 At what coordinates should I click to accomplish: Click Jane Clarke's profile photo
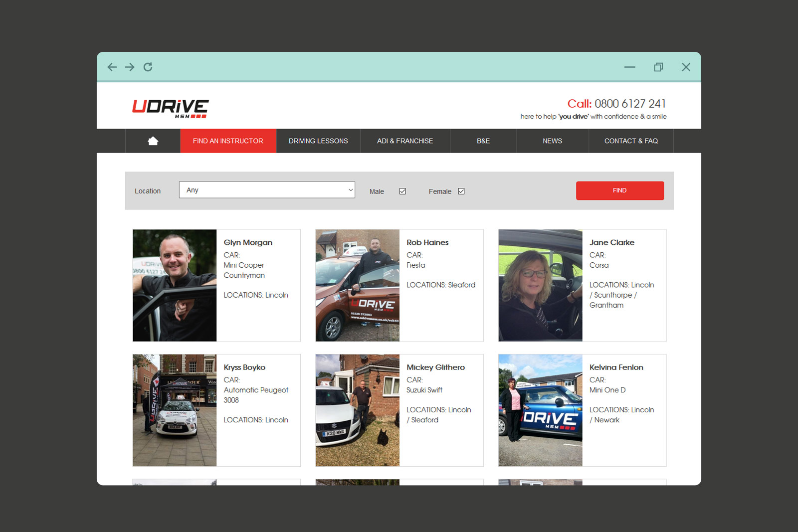[540, 285]
